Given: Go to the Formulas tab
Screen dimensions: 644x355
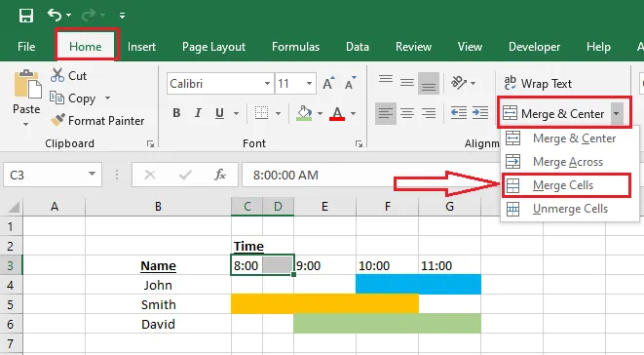Looking at the screenshot, I should point(296,47).
